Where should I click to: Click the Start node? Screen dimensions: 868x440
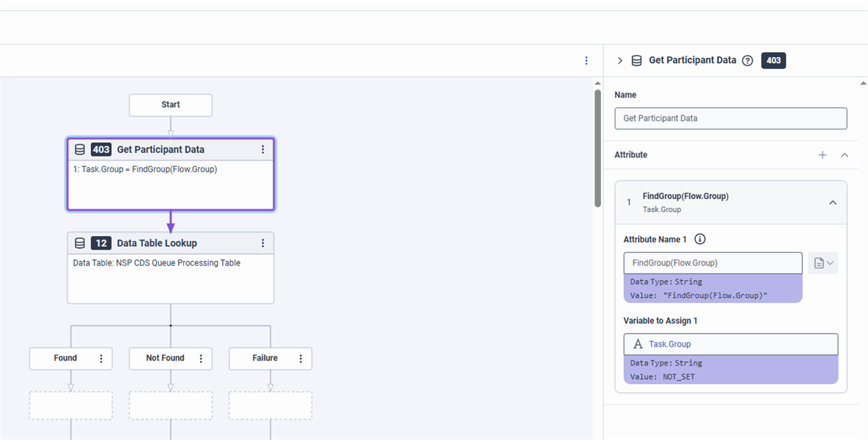pyautogui.click(x=171, y=105)
